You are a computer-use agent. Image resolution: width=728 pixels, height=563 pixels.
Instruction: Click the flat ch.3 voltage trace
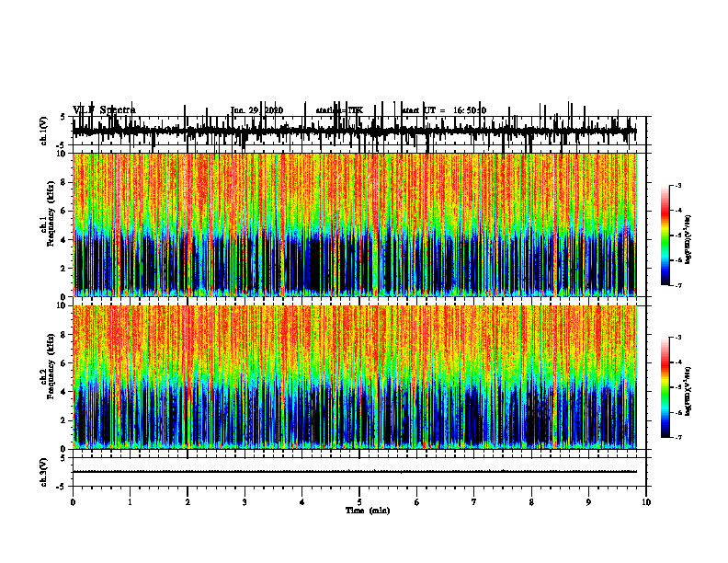[355, 472]
